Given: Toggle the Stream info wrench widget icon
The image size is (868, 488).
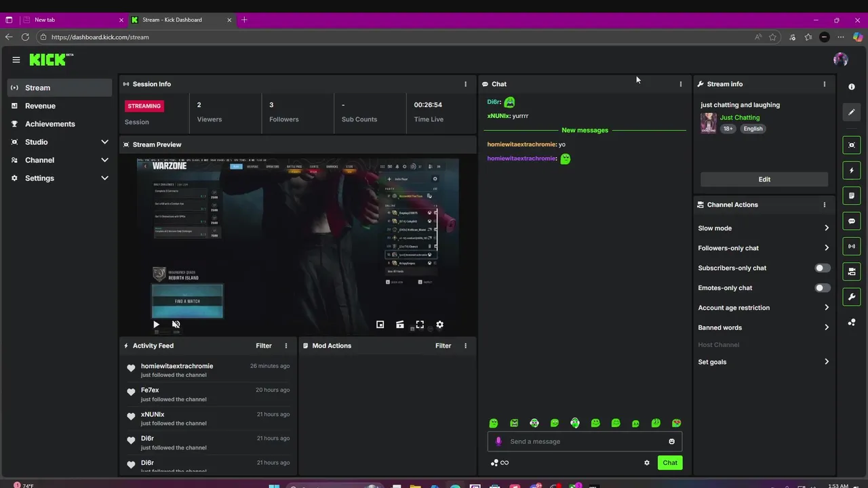Looking at the screenshot, I should tap(852, 297).
